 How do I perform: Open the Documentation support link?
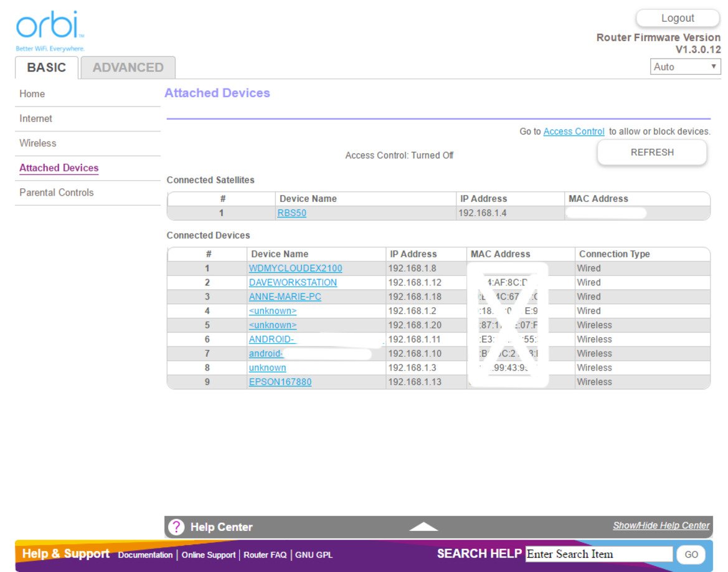pos(145,555)
